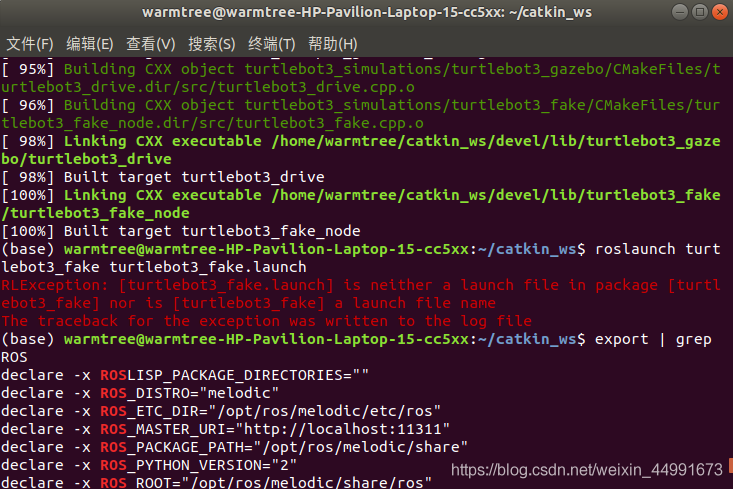Open the 编辑(E) menu
This screenshot has width=733, height=489.
click(x=90, y=45)
